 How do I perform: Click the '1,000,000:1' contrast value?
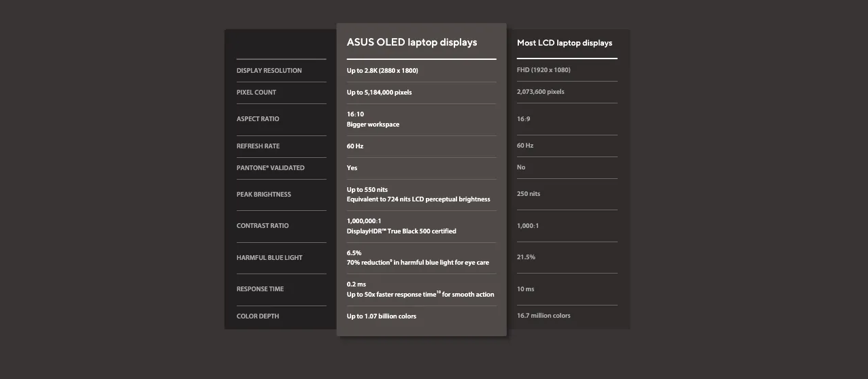pyautogui.click(x=364, y=221)
